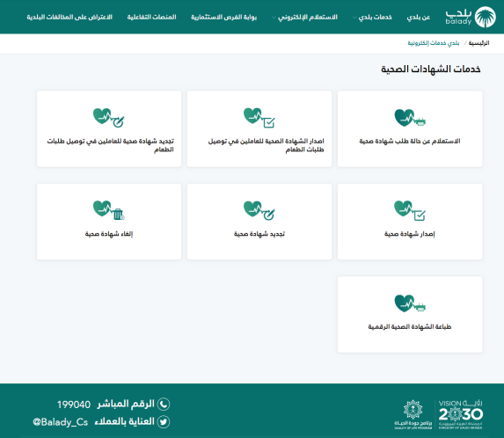Open print digital health certificate icon
Viewport: 504px width, 438px height.
[x=410, y=303]
